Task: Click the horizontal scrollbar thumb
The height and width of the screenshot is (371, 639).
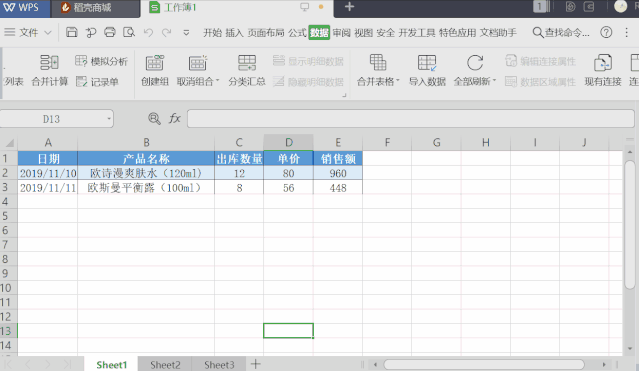Action: pos(484,364)
